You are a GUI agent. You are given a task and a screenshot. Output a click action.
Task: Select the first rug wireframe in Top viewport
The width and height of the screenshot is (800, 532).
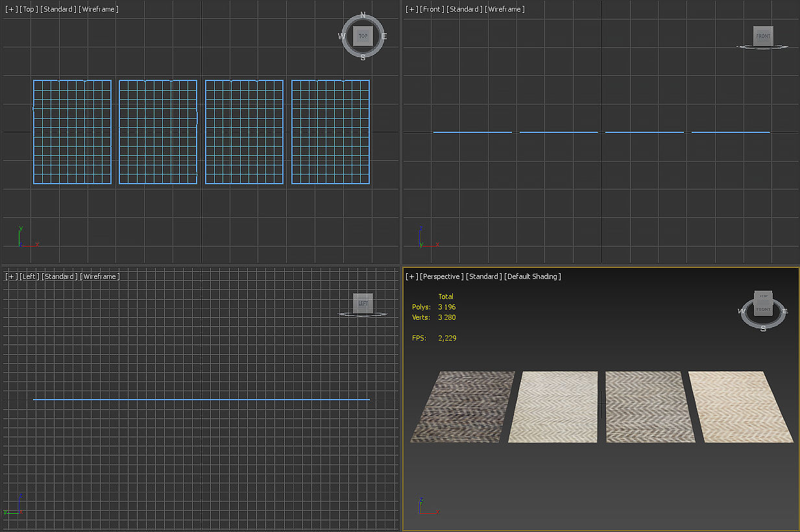point(72,132)
